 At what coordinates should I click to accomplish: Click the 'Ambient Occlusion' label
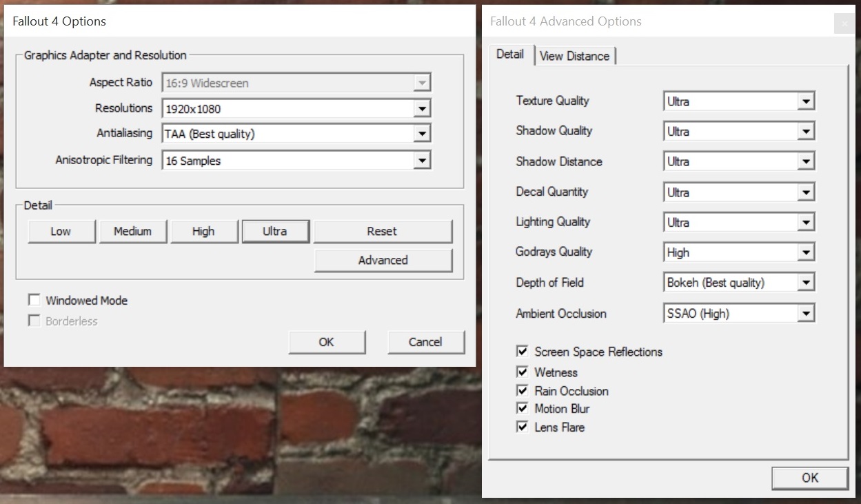(561, 314)
